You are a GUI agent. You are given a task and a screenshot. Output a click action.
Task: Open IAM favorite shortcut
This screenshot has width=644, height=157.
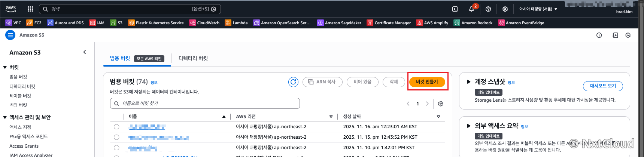pyautogui.click(x=97, y=23)
